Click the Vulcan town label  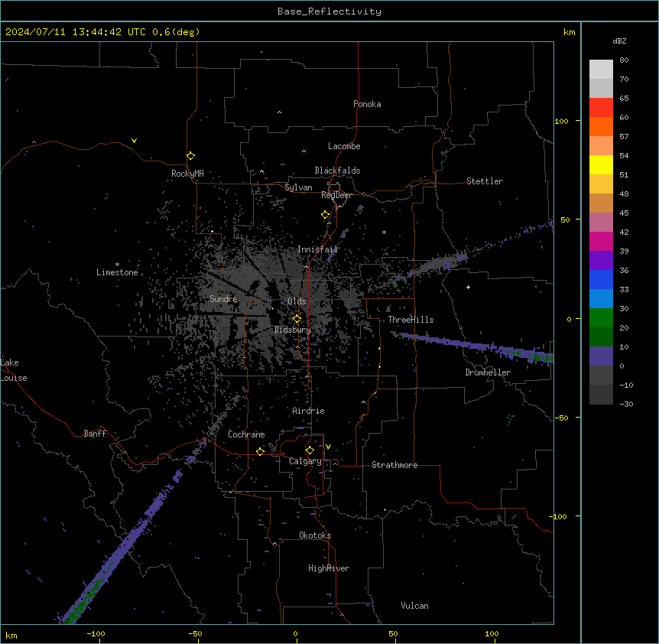tap(415, 606)
